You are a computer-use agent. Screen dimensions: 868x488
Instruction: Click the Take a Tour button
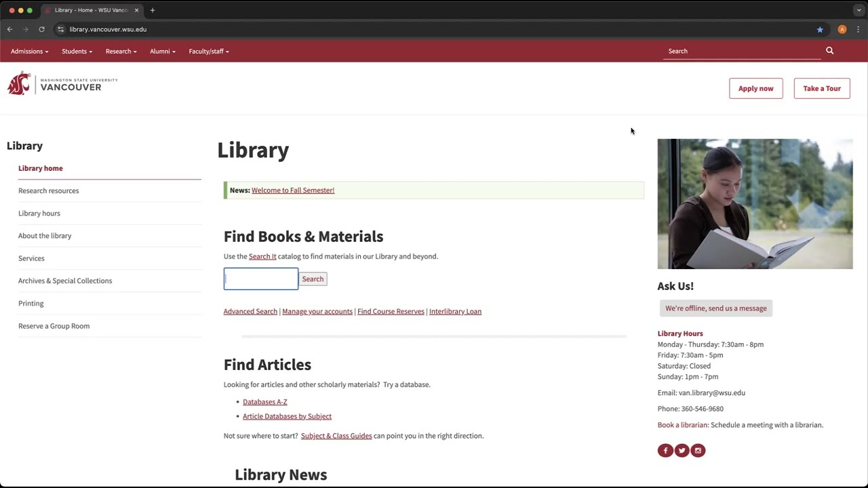(x=822, y=88)
